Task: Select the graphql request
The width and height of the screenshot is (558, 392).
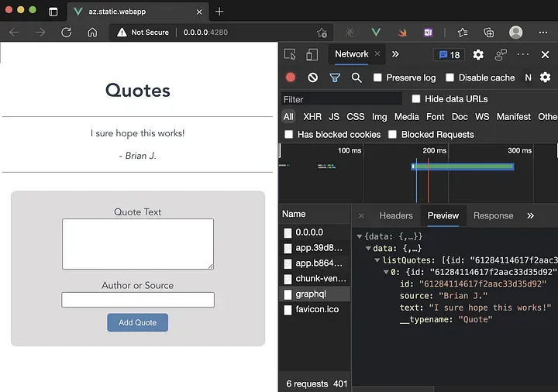Action: point(315,294)
